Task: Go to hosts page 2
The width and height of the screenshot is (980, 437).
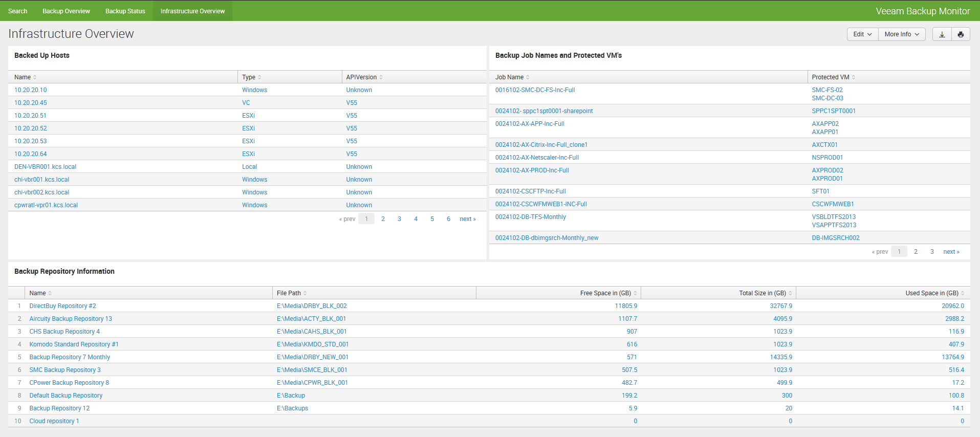Action: click(383, 219)
